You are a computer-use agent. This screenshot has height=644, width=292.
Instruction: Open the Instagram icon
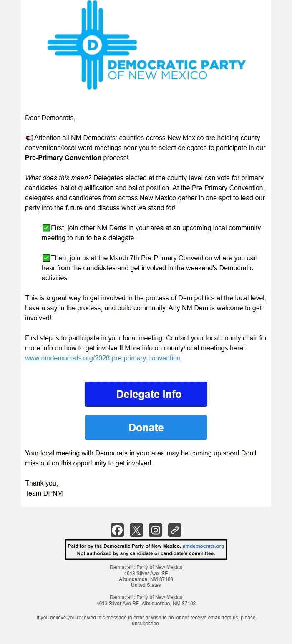(156, 530)
